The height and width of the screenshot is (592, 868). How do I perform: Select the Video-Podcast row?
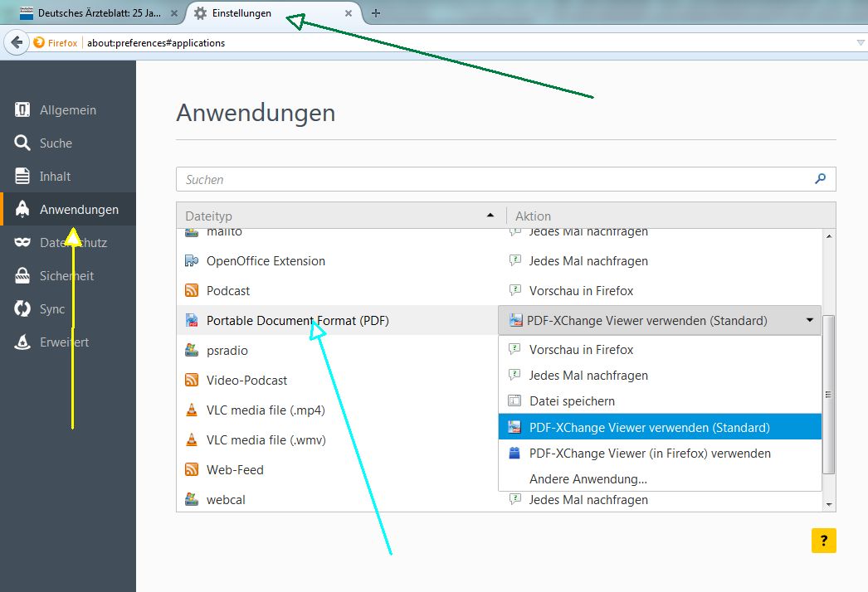[x=337, y=380]
